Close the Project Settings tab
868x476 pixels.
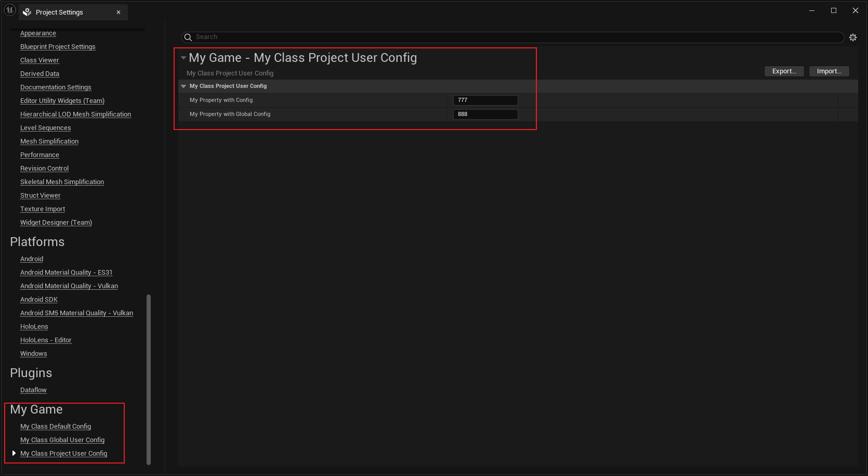coord(119,12)
